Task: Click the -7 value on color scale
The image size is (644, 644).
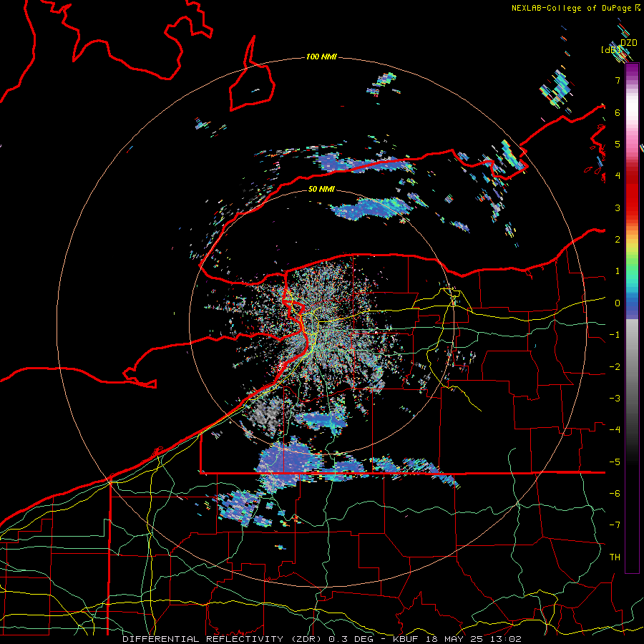Action: (615, 525)
